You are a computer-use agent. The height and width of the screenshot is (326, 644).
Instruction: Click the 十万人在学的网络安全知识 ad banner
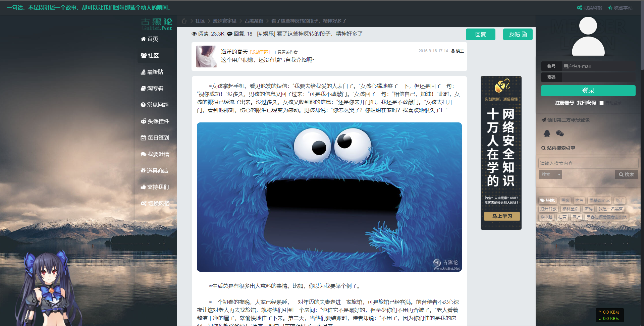click(501, 153)
